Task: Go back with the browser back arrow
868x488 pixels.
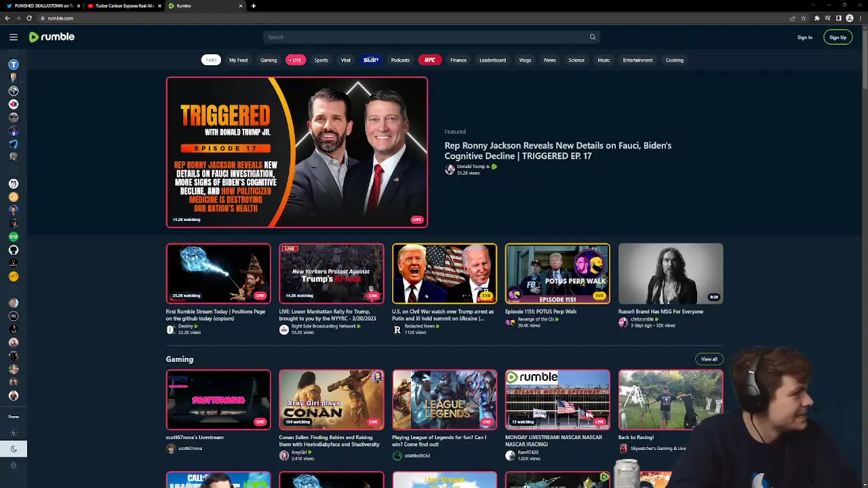Action: pyautogui.click(x=7, y=18)
